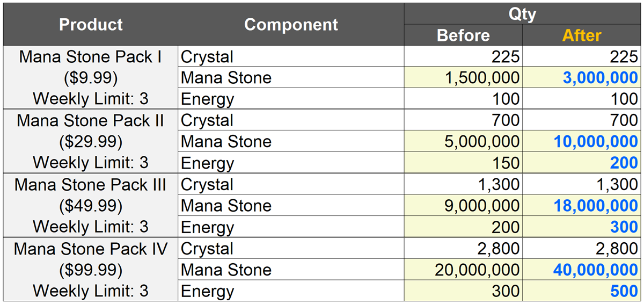The width and height of the screenshot is (644, 304).
Task: Click the Mana Stone Pack III product cell
Action: pos(91,205)
